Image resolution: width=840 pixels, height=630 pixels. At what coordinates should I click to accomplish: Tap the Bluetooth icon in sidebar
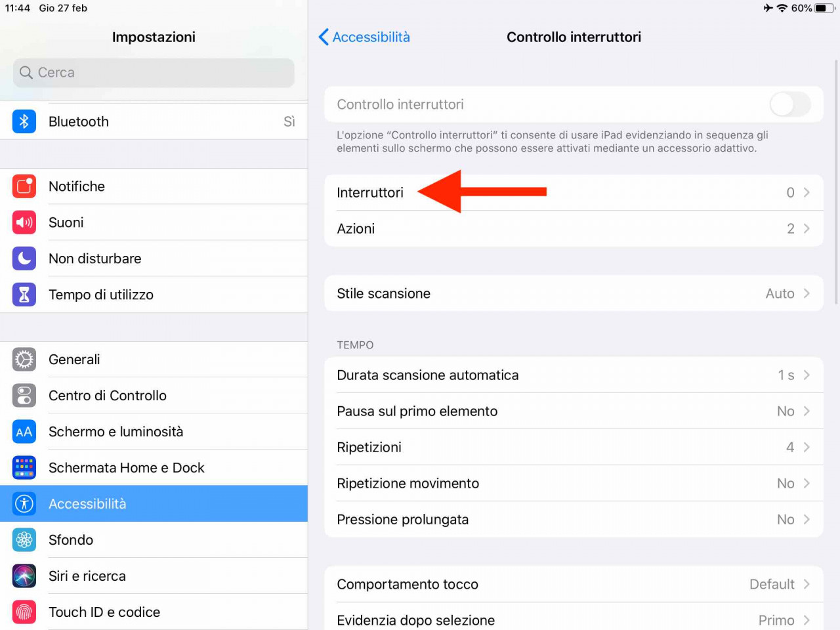(24, 121)
